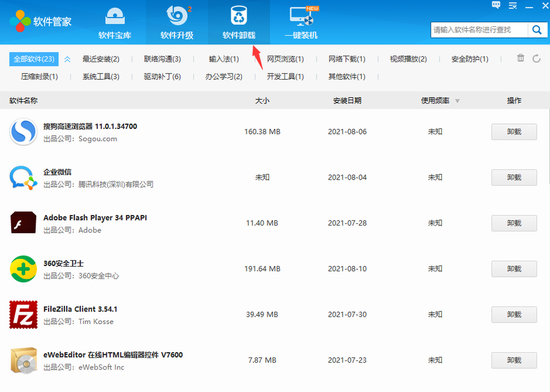Filter by 最近安装(2) category
The image size is (550, 392).
(101, 59)
